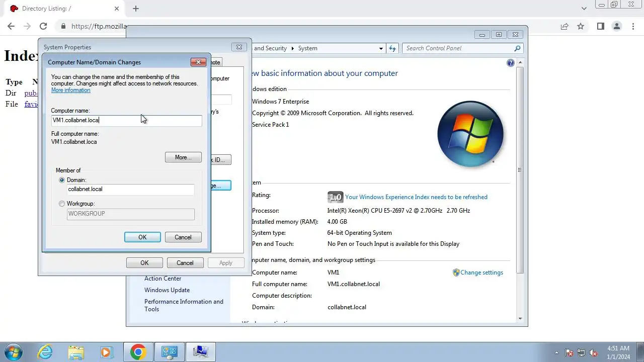Bookmark this page star icon
This screenshot has width=644, height=362.
(x=581, y=26)
